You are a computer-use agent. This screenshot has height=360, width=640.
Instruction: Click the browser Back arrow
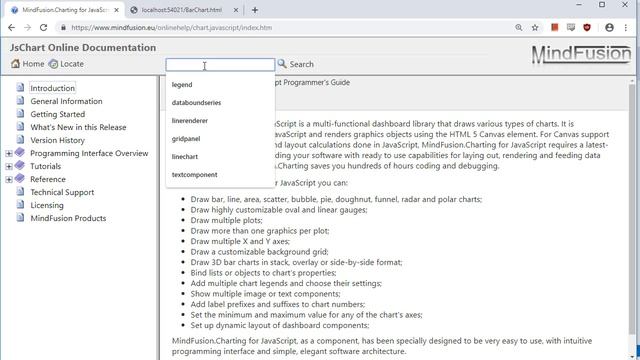(11, 27)
